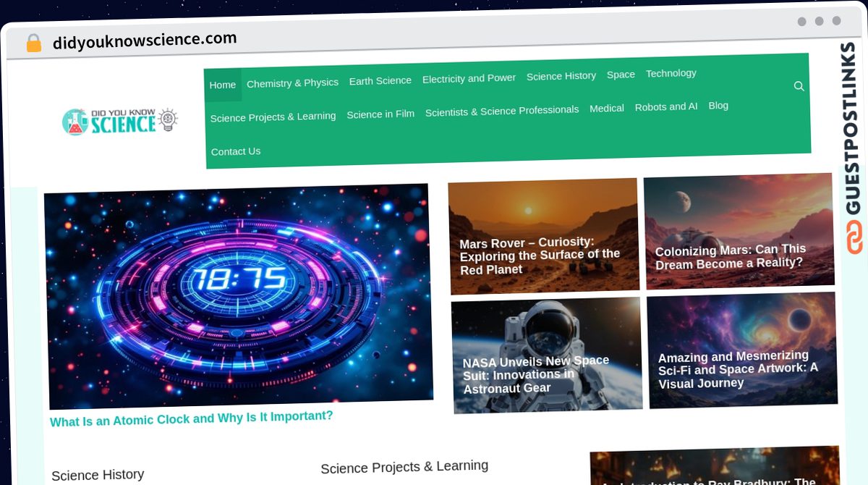Open the atomic clock featured image
The height and width of the screenshot is (485, 868).
click(239, 296)
